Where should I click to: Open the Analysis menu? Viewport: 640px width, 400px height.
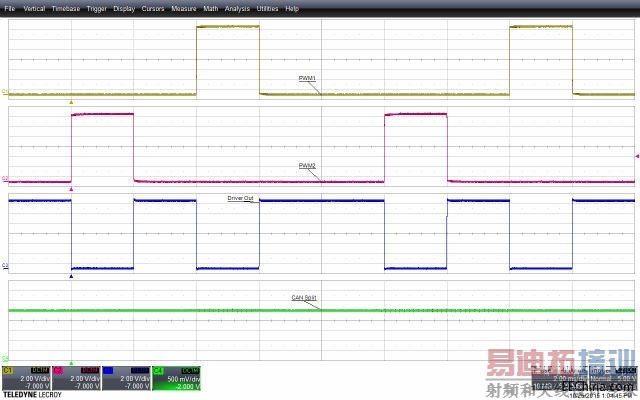[237, 8]
